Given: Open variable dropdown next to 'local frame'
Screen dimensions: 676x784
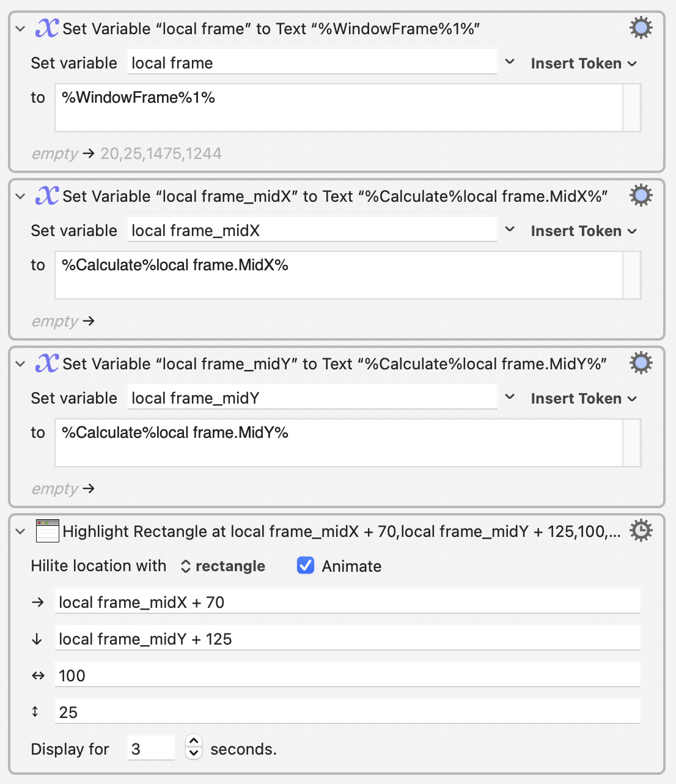Looking at the screenshot, I should click(510, 62).
